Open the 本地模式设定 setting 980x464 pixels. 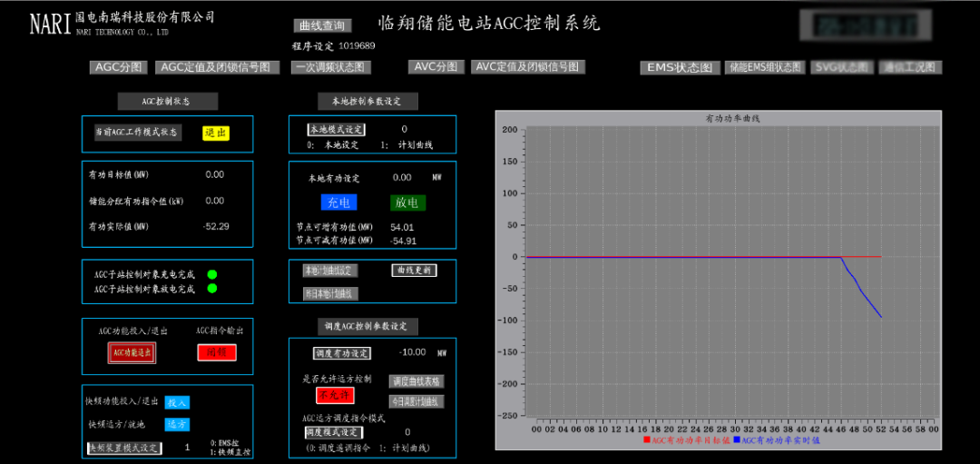(336, 130)
